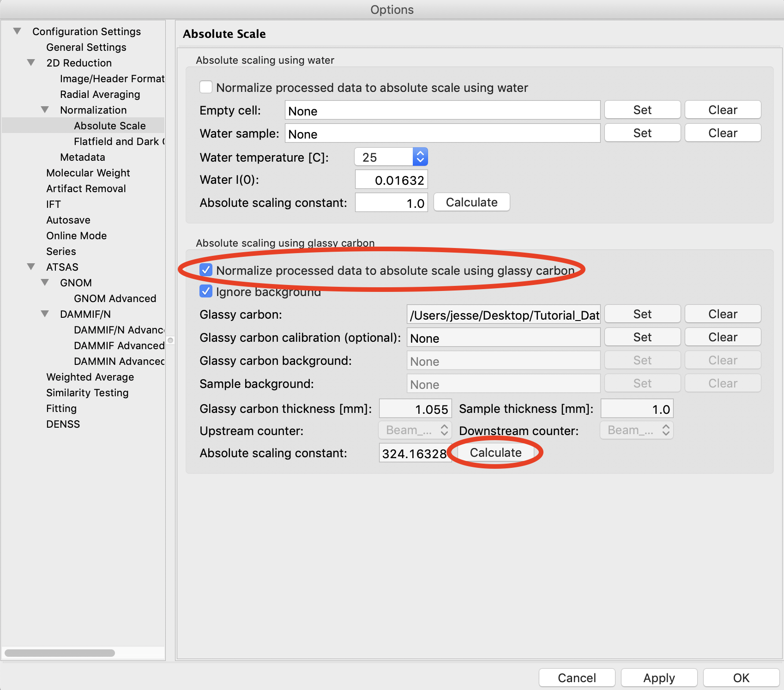Confirm options with OK

[741, 678]
